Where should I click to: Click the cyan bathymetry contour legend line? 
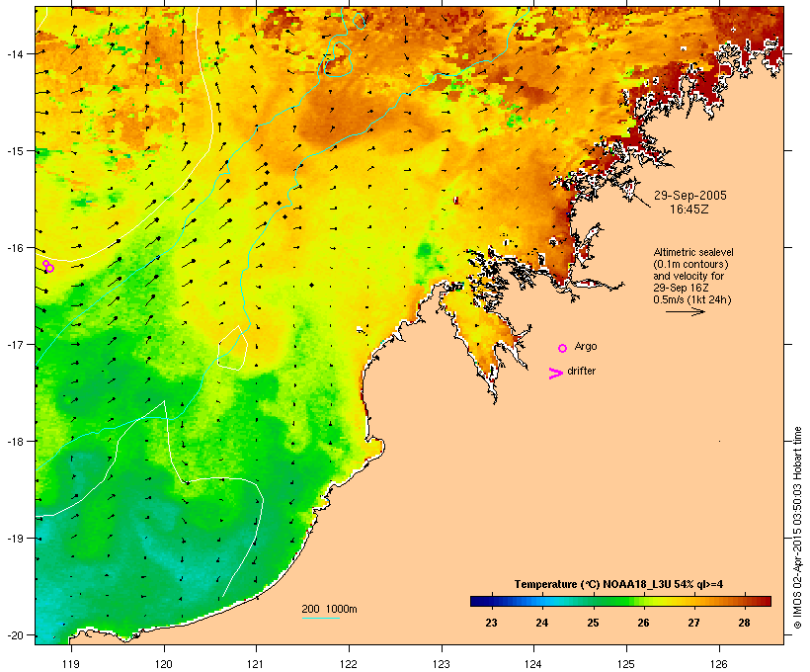[321, 619]
